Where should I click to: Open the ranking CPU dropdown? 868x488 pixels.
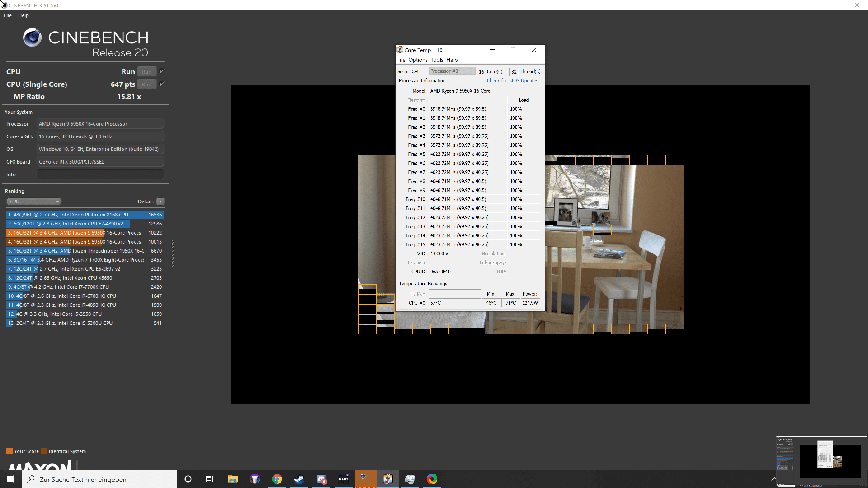(x=34, y=201)
